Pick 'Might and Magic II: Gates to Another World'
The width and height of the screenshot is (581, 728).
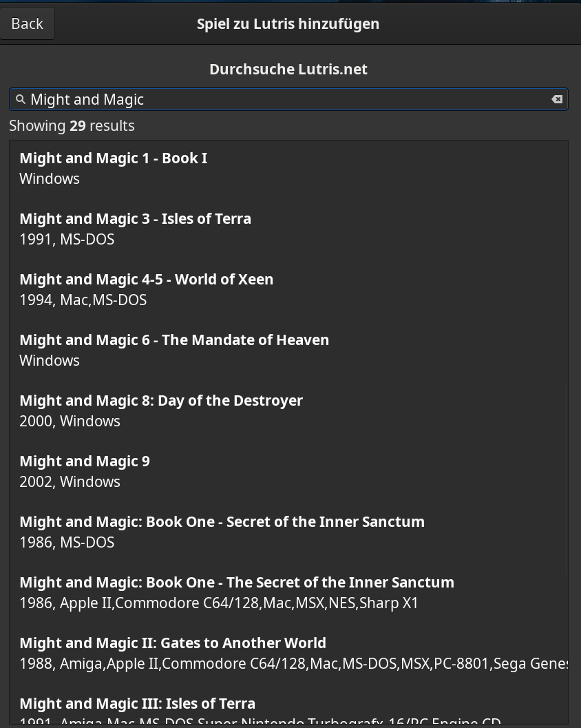(x=173, y=643)
